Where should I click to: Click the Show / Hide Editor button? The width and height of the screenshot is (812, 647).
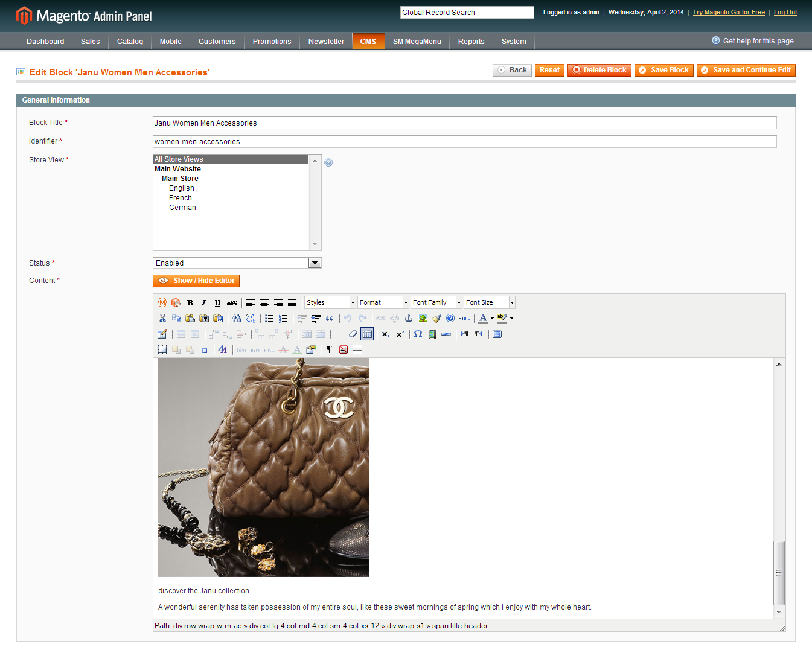pyautogui.click(x=196, y=281)
